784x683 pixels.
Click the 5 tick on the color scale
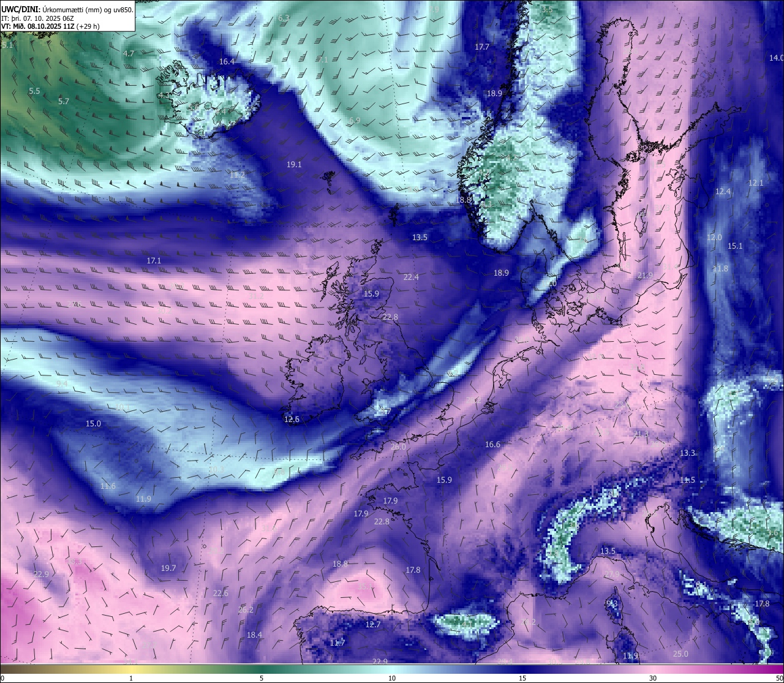tap(262, 678)
